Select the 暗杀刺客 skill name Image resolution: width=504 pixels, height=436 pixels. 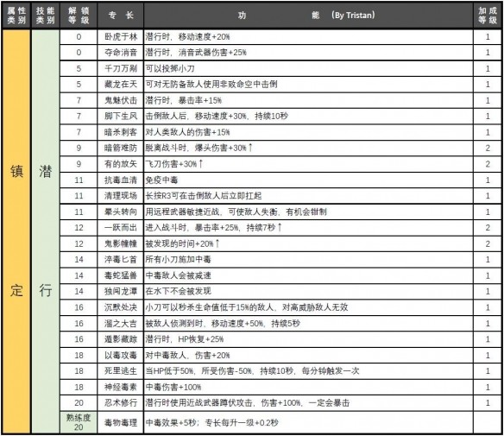121,132
